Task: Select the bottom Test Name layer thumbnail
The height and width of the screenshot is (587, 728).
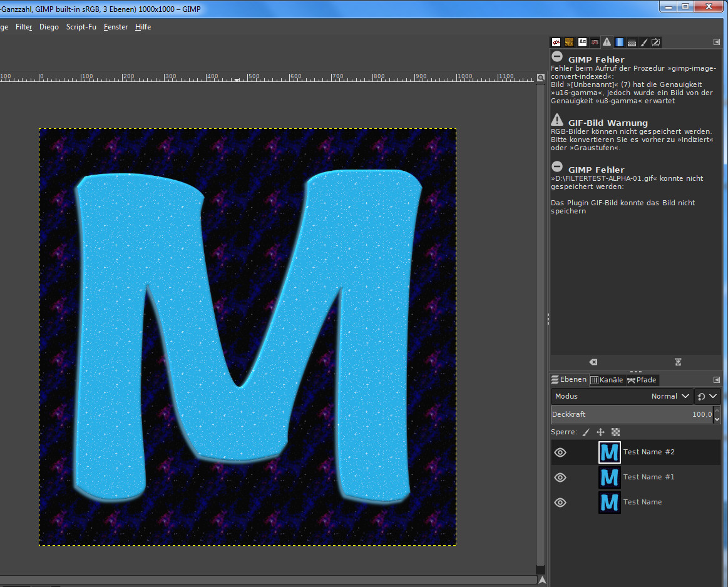Action: pyautogui.click(x=610, y=503)
